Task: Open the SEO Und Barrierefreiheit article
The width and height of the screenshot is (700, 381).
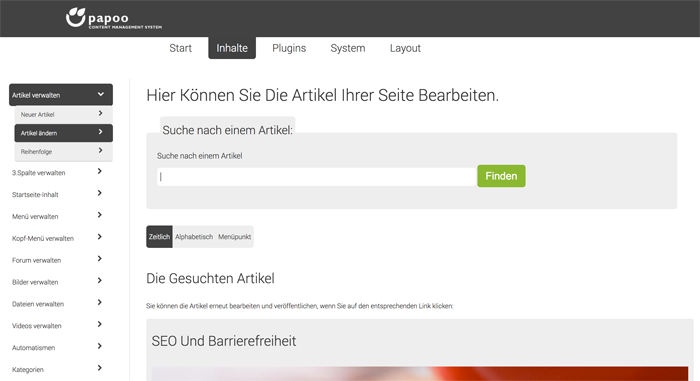Action: point(224,341)
